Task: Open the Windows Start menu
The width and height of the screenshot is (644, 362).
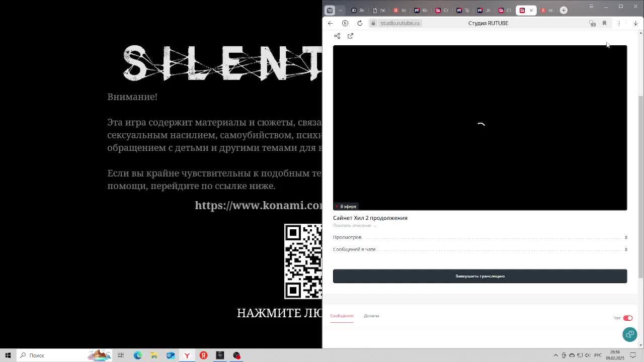Action: coord(8,355)
